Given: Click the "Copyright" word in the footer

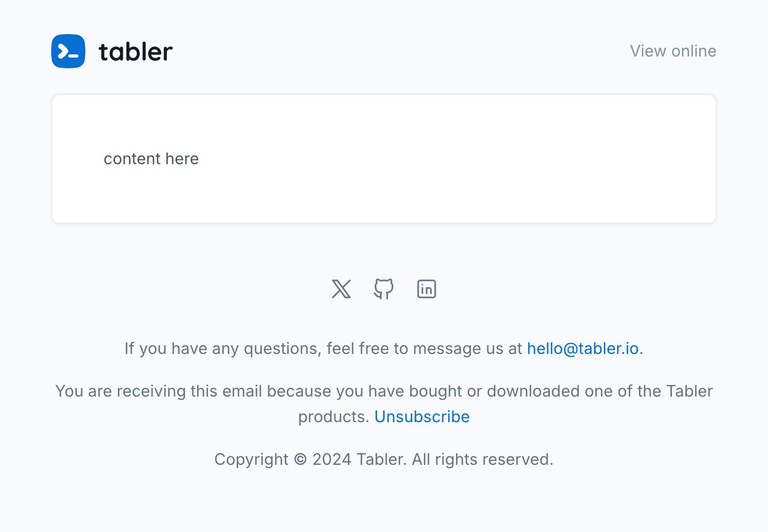Looking at the screenshot, I should 251,460.
